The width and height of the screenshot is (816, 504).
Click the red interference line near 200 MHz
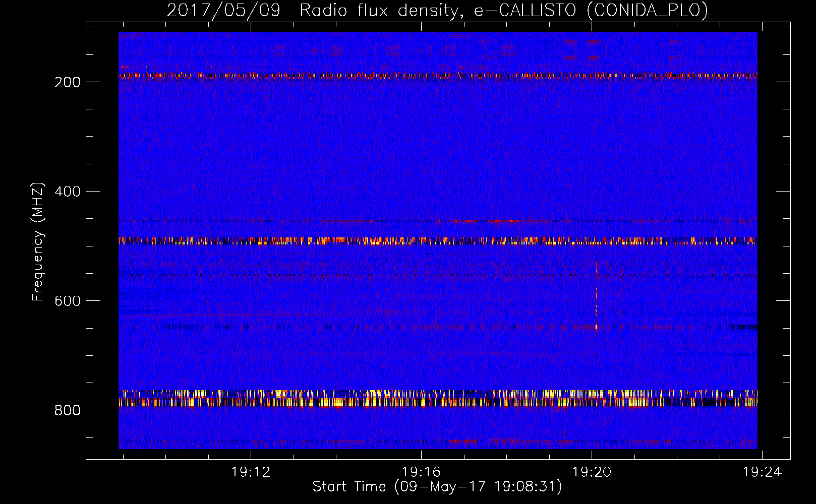[x=438, y=76]
